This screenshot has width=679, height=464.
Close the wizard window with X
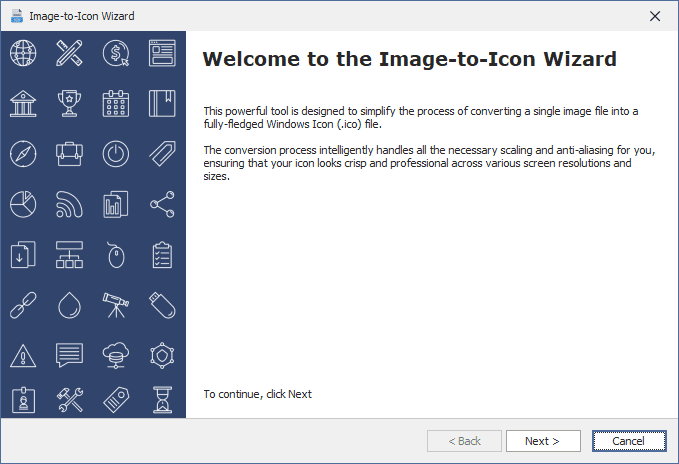tap(655, 16)
